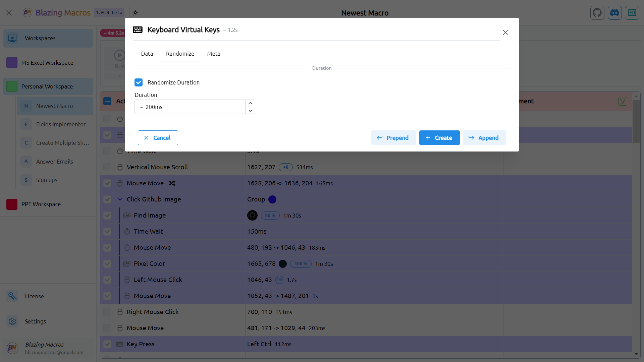Image resolution: width=644 pixels, height=362 pixels.
Task: Click the +8 scroll amount badge
Action: click(286, 167)
